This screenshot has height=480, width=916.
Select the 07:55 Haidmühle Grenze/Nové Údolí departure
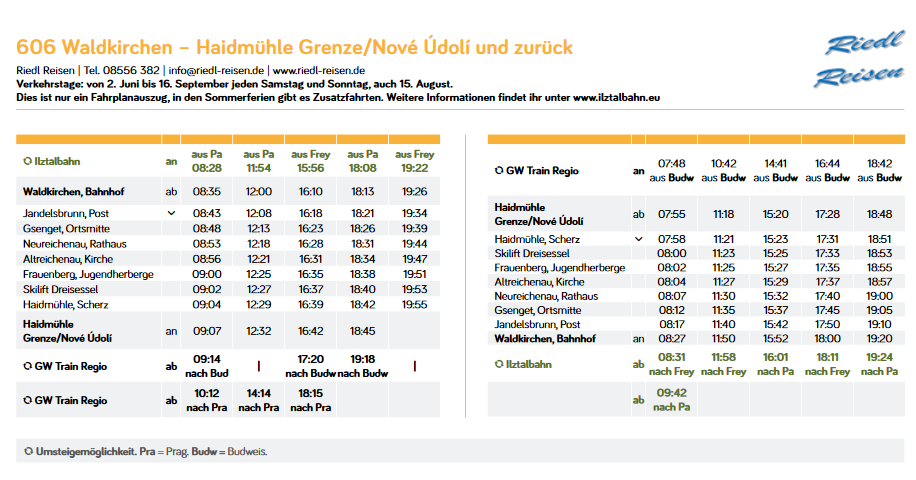pyautogui.click(x=671, y=214)
